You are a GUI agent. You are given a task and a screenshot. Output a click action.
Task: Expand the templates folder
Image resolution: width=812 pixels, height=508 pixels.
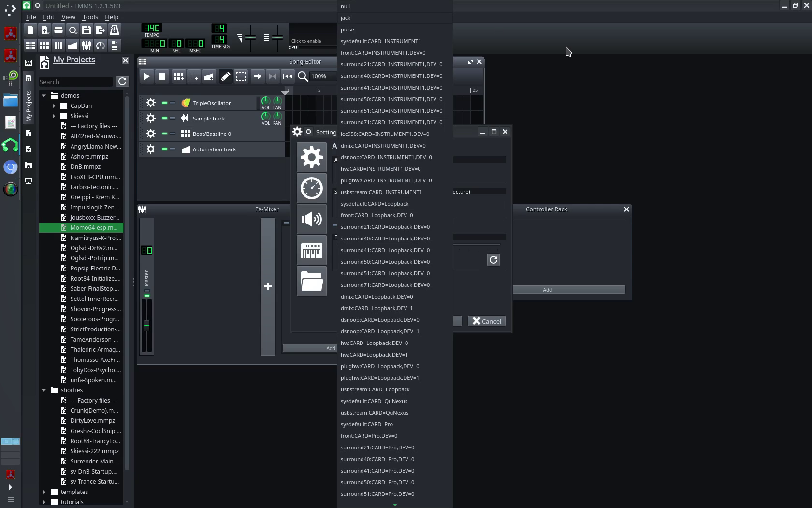coord(44,492)
